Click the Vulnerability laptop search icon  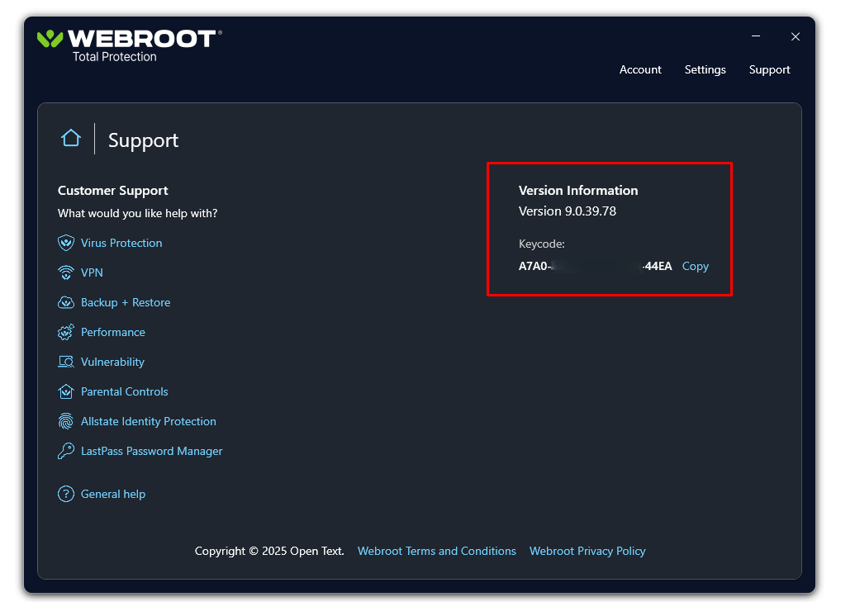pyautogui.click(x=66, y=362)
